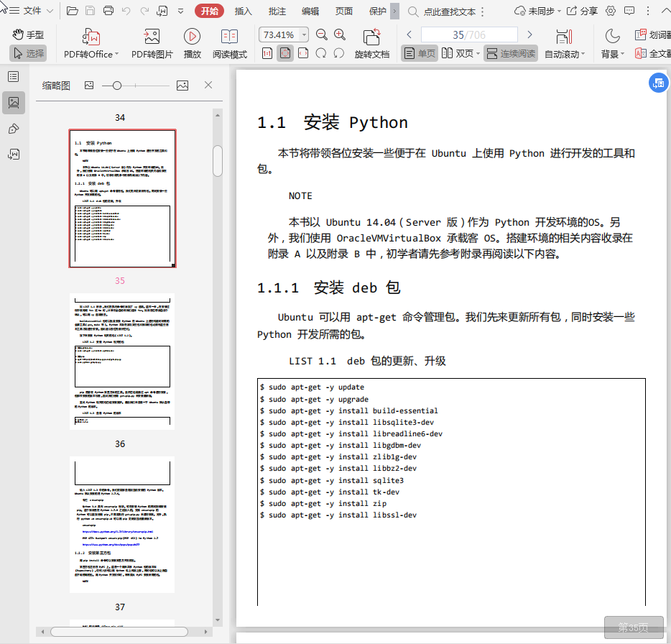Screen dimensions: 671x644
Task: Click the 第35页 page indicator button
Action: point(634,627)
